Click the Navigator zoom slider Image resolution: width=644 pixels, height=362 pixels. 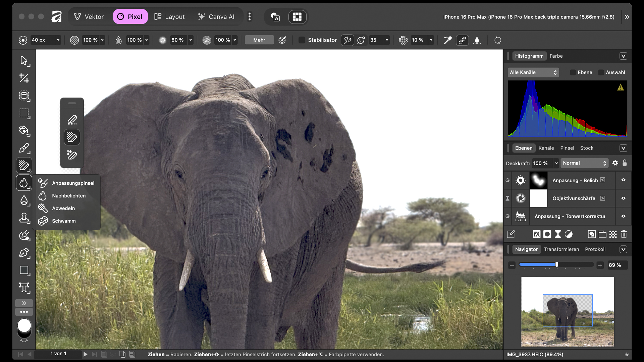(556, 265)
